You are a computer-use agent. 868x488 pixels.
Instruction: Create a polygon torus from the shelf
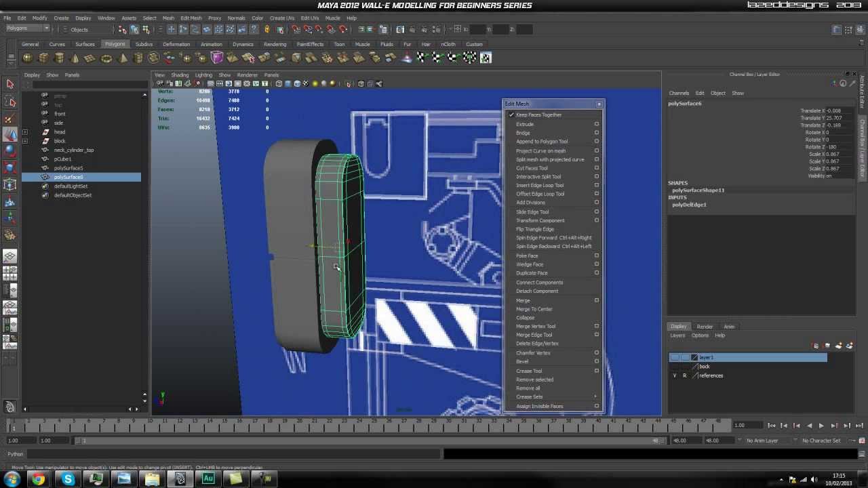[x=106, y=58]
